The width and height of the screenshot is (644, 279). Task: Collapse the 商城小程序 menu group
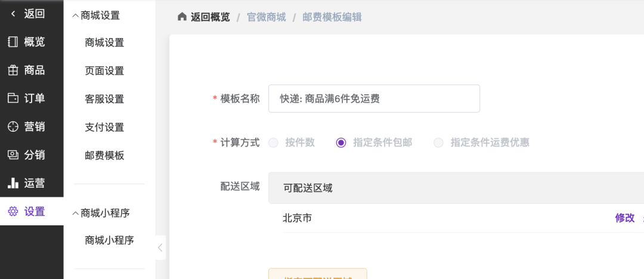coord(75,213)
